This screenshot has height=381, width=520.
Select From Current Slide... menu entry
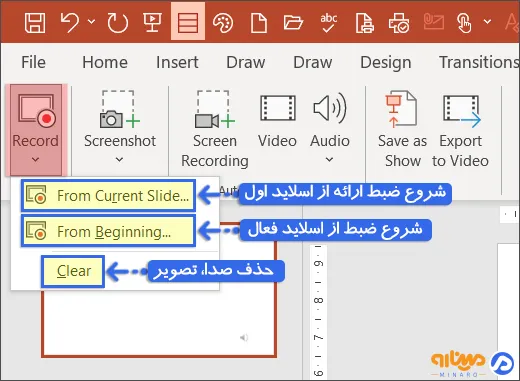(108, 196)
